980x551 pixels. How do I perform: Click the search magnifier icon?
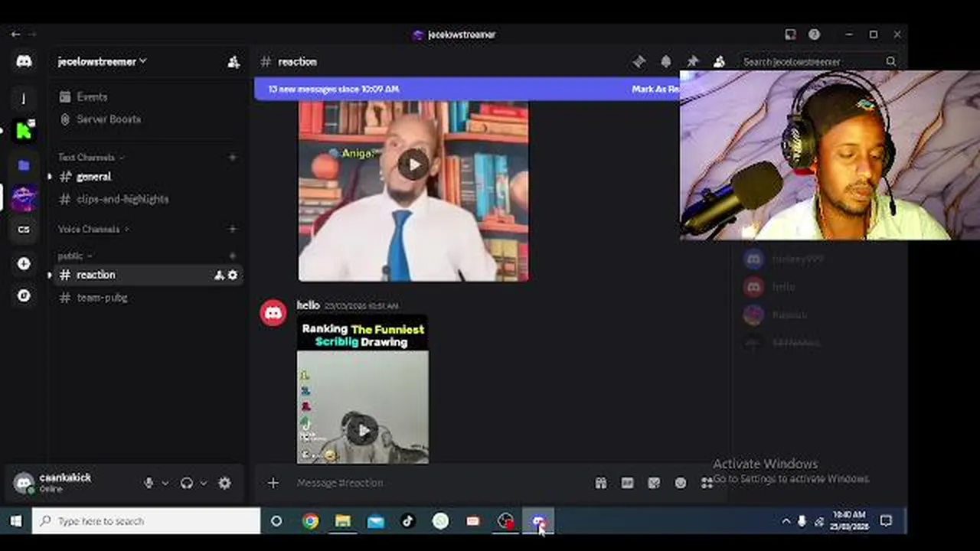point(891,62)
